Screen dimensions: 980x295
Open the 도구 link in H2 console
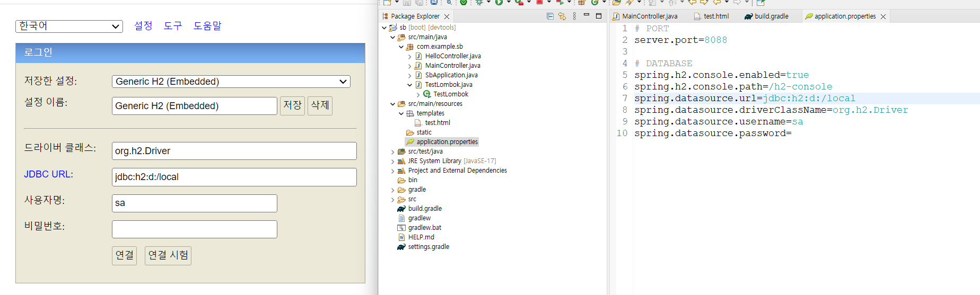tap(173, 25)
